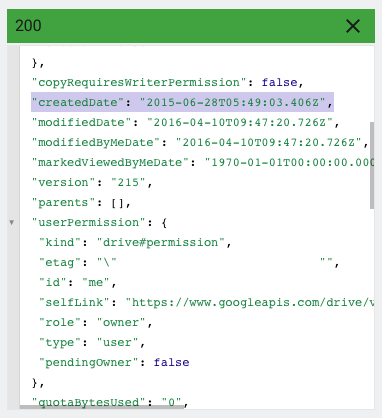Viewport: 382px width, 418px height.
Task: Click the "modifiedDate" key
Action: pos(82,122)
